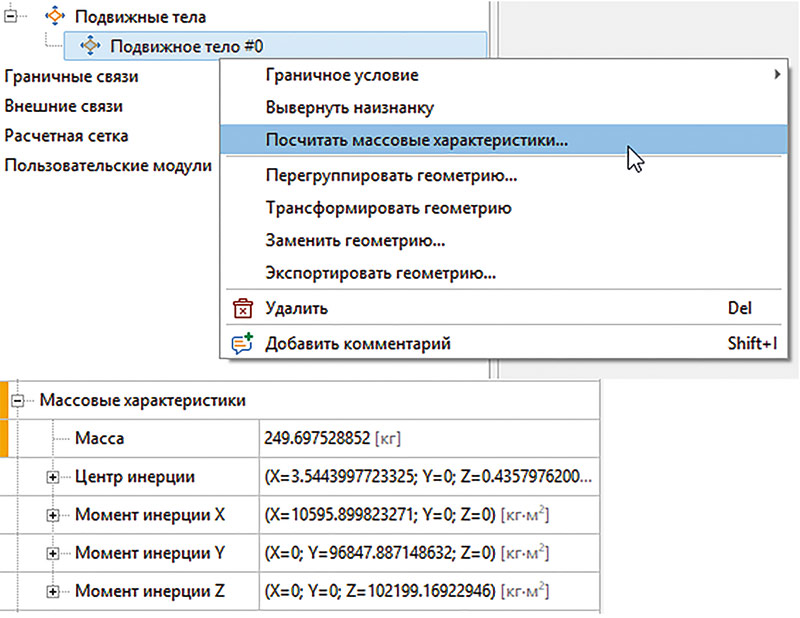This screenshot has height=618, width=800.
Task: Click the red trash icon beside Удалить
Action: [241, 309]
